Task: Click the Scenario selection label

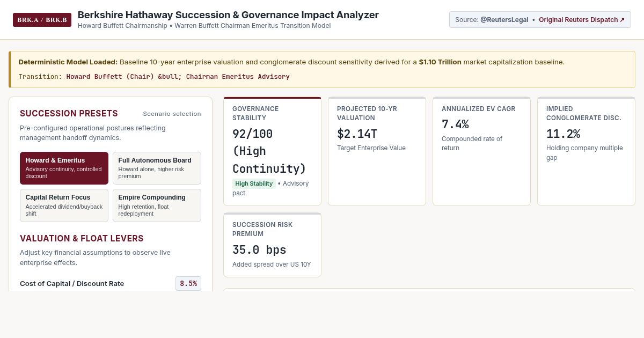Action: point(172,114)
